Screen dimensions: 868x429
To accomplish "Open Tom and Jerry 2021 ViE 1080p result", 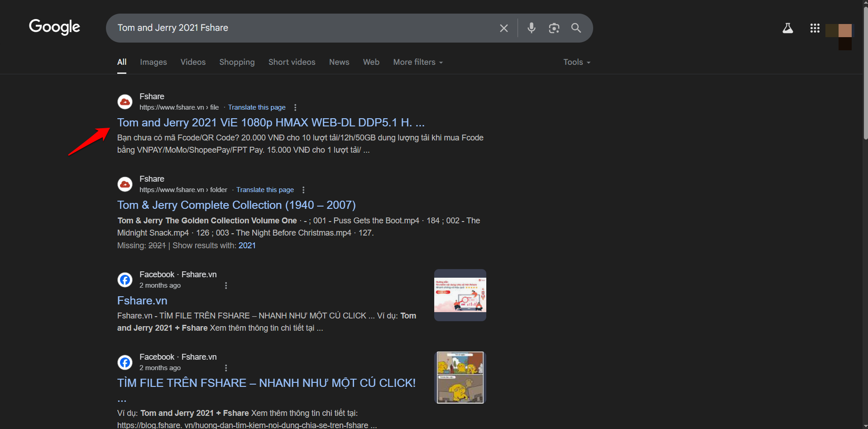I will [x=271, y=122].
